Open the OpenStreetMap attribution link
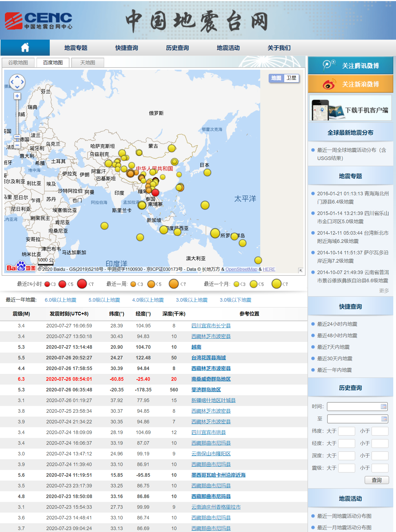 pos(241,269)
